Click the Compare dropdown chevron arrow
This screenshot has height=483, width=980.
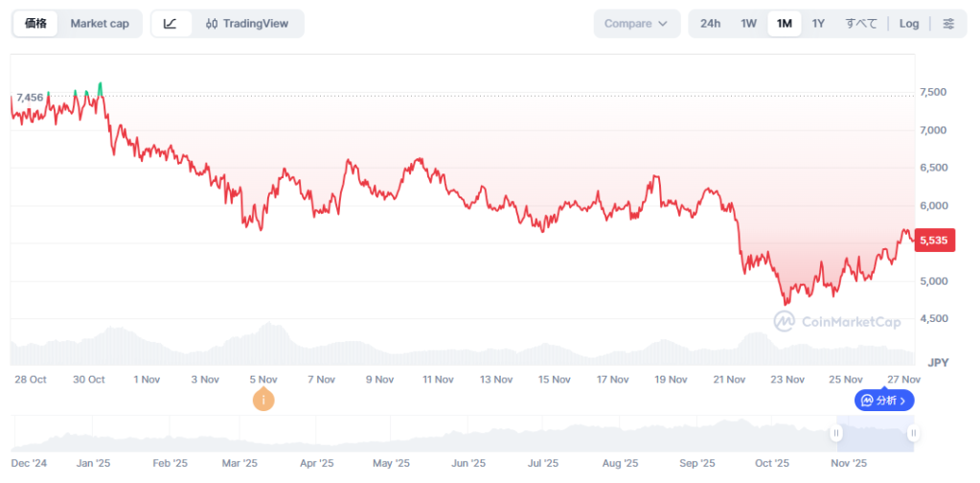point(663,24)
